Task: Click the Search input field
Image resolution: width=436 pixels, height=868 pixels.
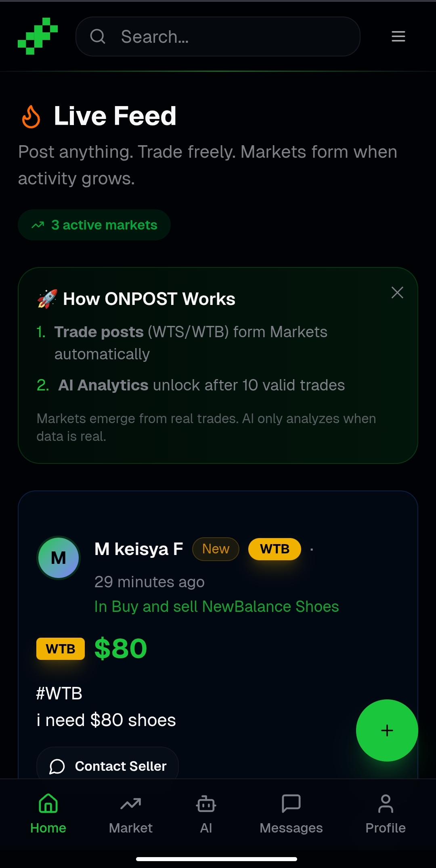Action: coord(218,36)
